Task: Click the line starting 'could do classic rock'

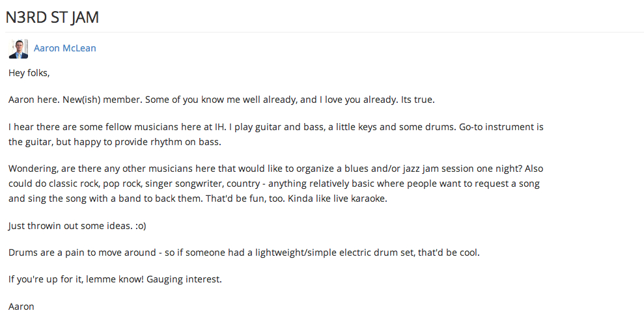Action: click(x=274, y=184)
